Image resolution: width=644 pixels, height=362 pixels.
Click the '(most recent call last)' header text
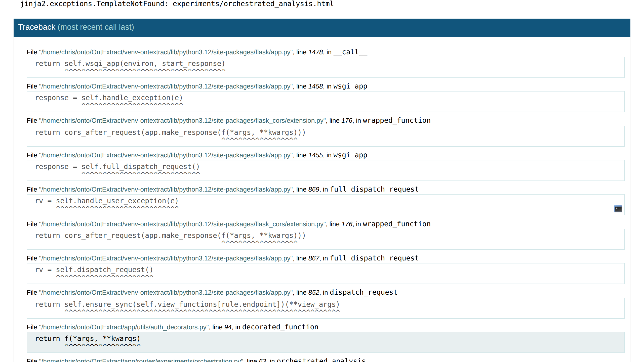pos(96,27)
